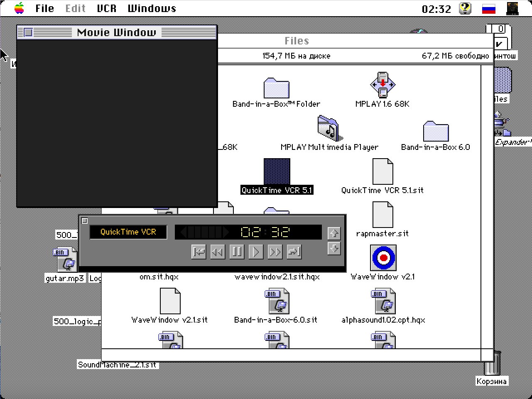Select the WaveWindow v2.1 target icon

point(383,257)
